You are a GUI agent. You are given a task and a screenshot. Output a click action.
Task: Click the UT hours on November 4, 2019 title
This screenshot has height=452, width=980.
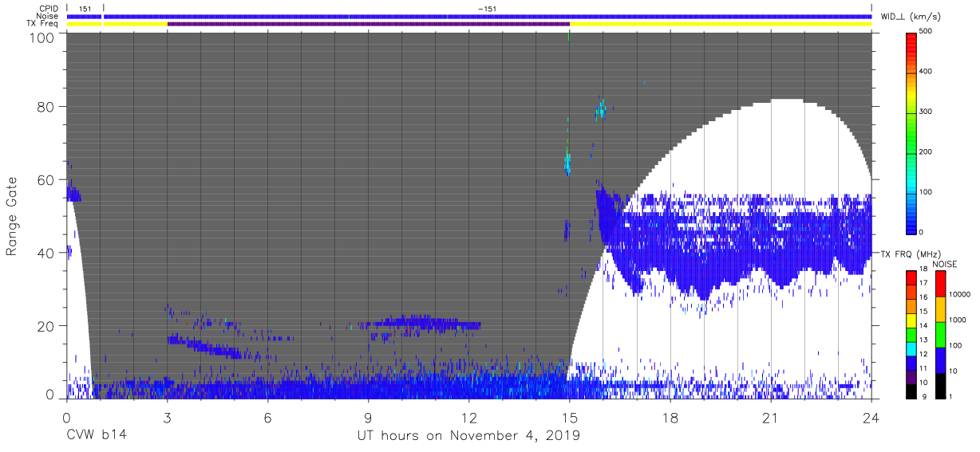[x=468, y=435]
